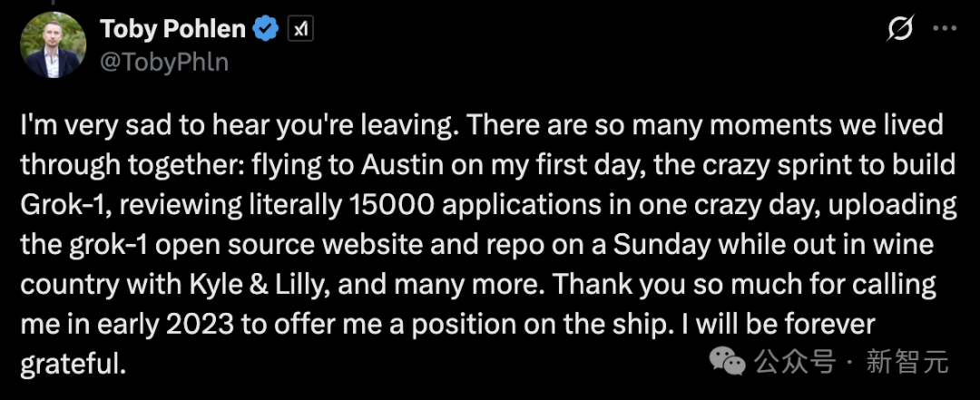
Task: Click the Grok explain-post icon
Action: point(900,29)
